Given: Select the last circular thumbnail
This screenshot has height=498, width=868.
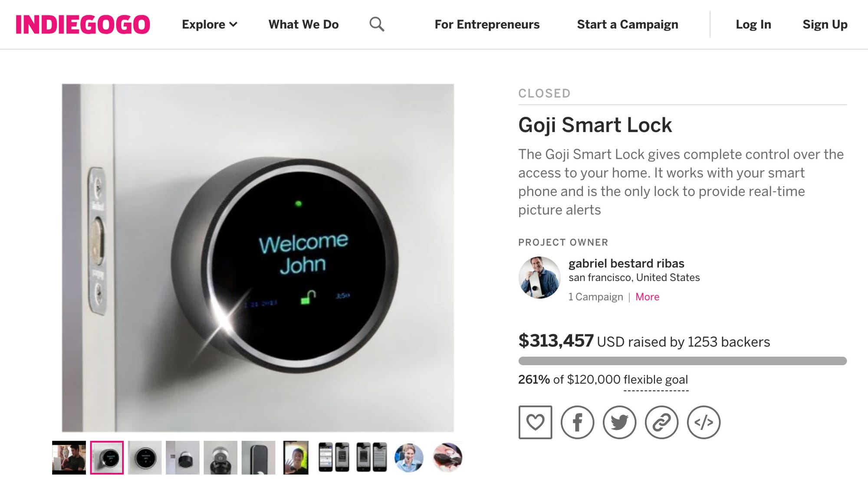Looking at the screenshot, I should (447, 457).
